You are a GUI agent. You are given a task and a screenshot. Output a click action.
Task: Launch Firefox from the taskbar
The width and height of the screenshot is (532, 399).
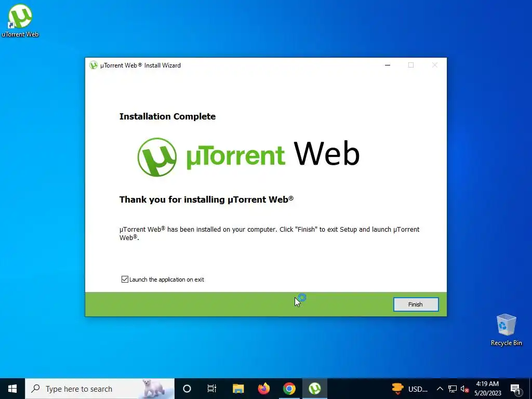[x=263, y=389]
